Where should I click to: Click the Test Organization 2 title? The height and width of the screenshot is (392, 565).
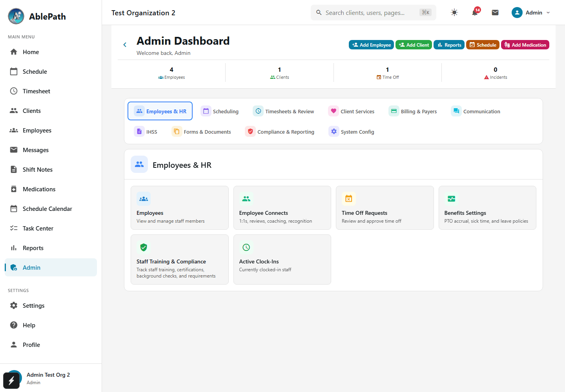pyautogui.click(x=143, y=13)
